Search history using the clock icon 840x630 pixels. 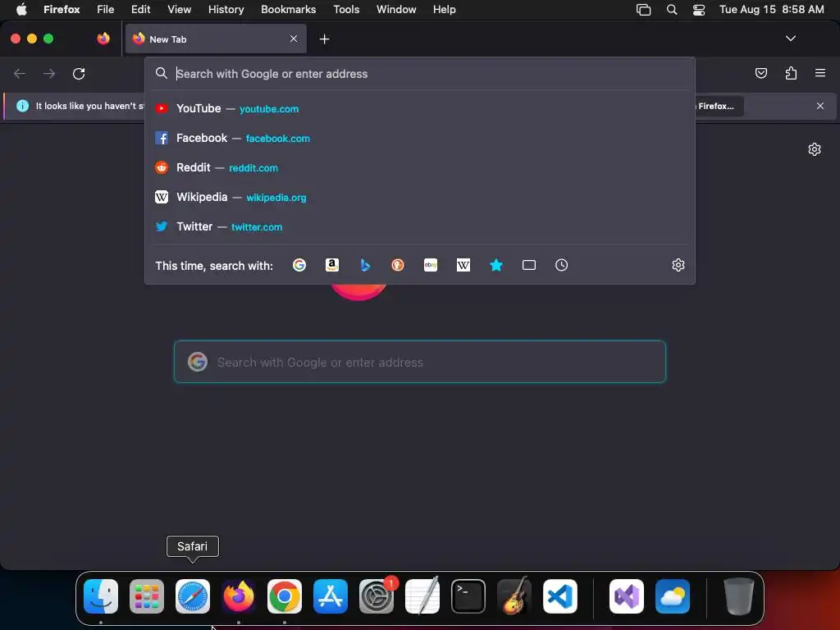(x=561, y=265)
